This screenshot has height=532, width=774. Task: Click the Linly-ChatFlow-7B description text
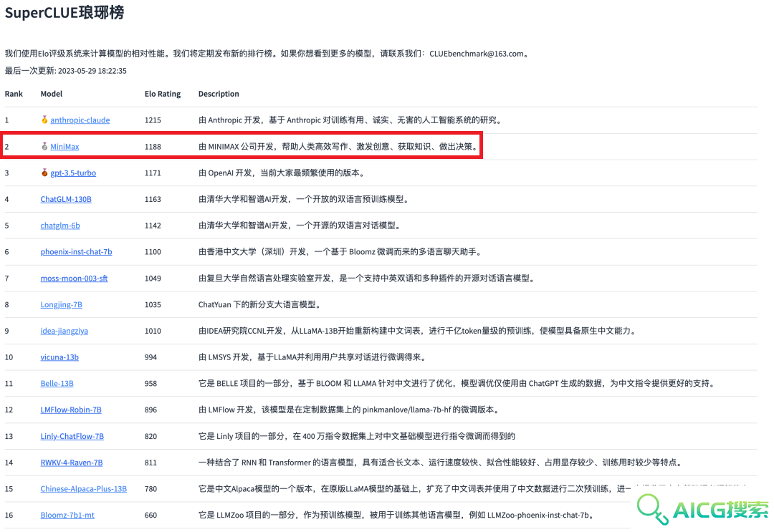[x=357, y=436]
